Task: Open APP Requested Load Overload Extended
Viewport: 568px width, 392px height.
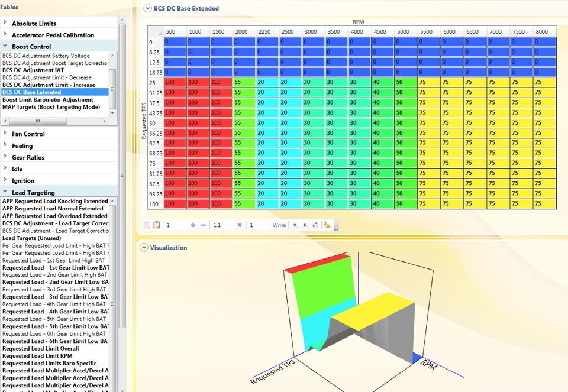Action: 55,216
